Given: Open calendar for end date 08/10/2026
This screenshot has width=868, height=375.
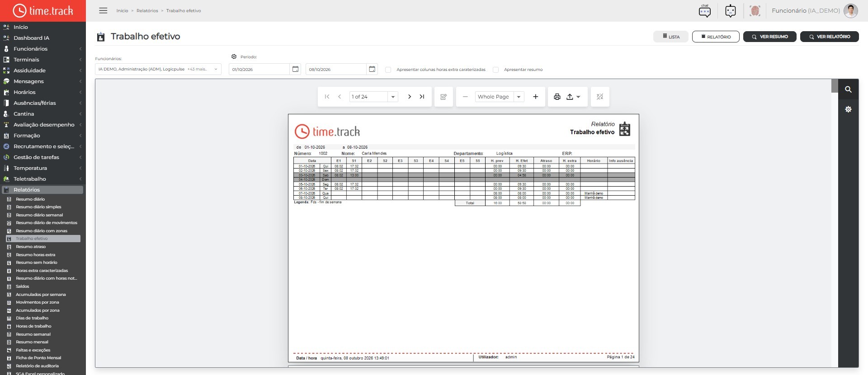Looking at the screenshot, I should coord(372,69).
